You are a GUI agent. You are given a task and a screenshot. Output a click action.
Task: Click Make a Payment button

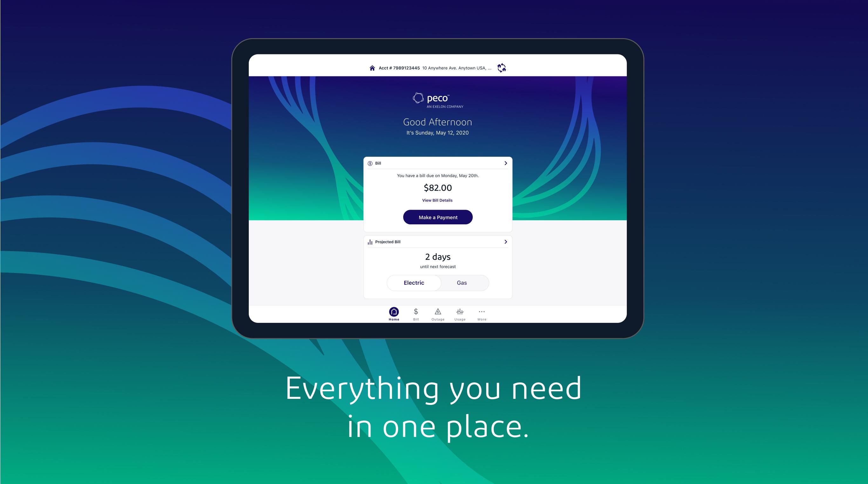click(x=438, y=217)
